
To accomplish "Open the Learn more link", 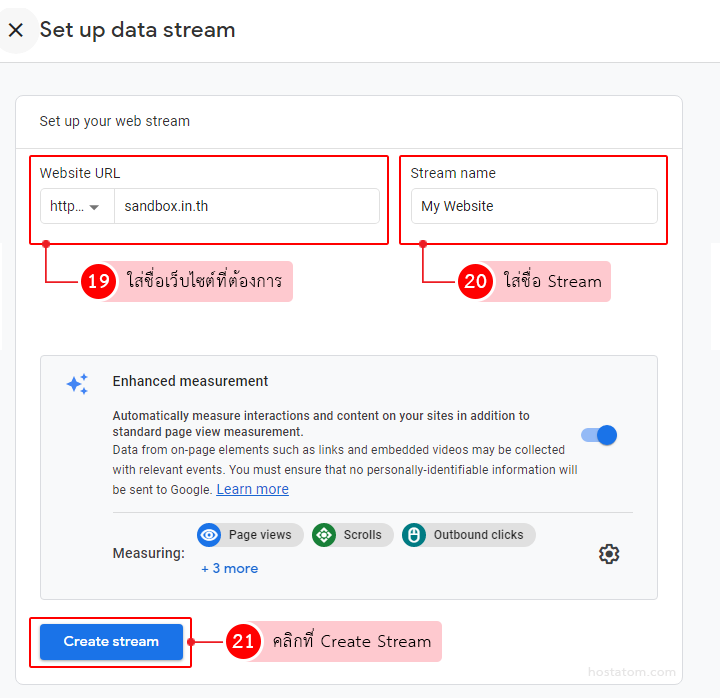I will pos(252,489).
